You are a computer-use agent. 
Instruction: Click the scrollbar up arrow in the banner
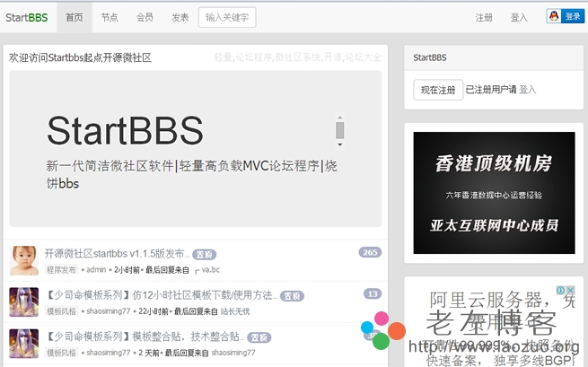[x=339, y=118]
